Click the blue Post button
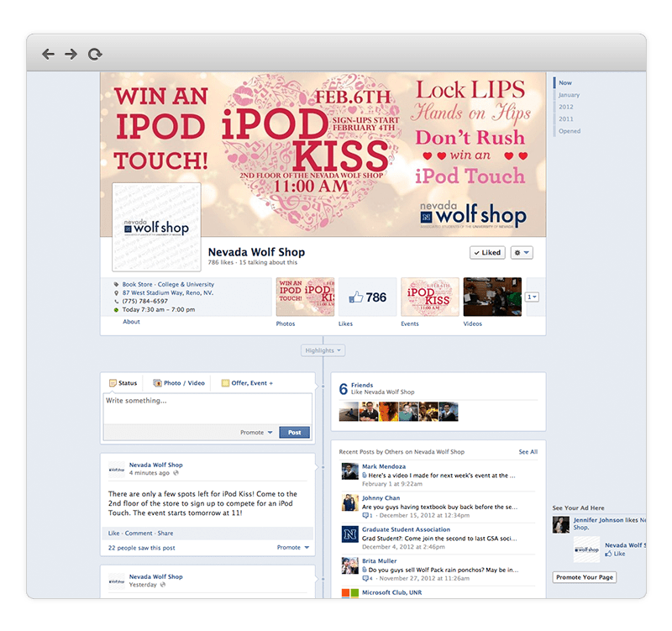Viewport: 672px width, 631px height. pyautogui.click(x=295, y=433)
